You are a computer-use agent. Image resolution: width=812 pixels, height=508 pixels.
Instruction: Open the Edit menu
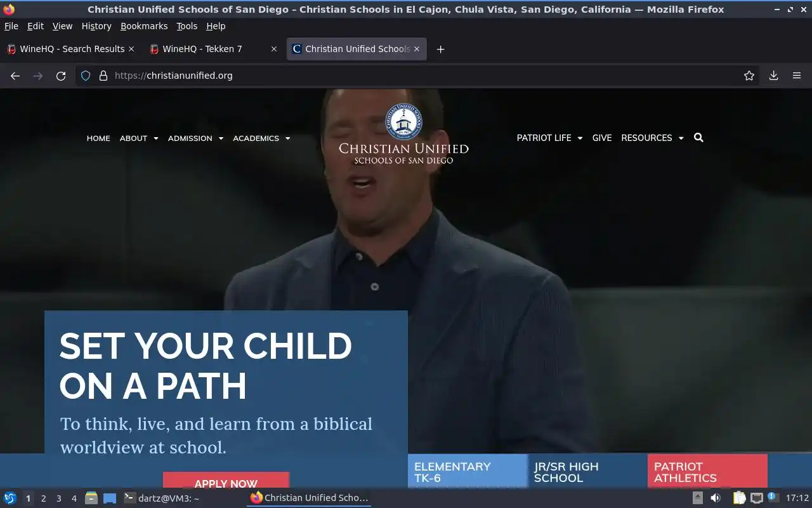pyautogui.click(x=36, y=26)
